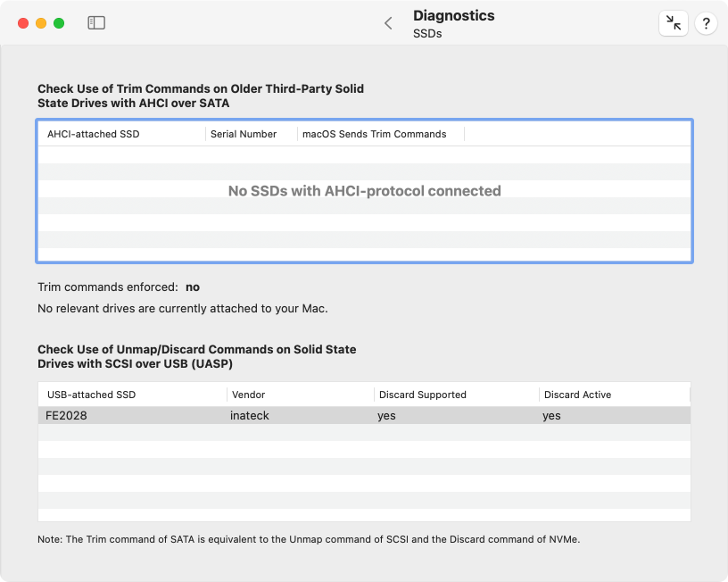Click the inateck vendor cell

click(249, 415)
